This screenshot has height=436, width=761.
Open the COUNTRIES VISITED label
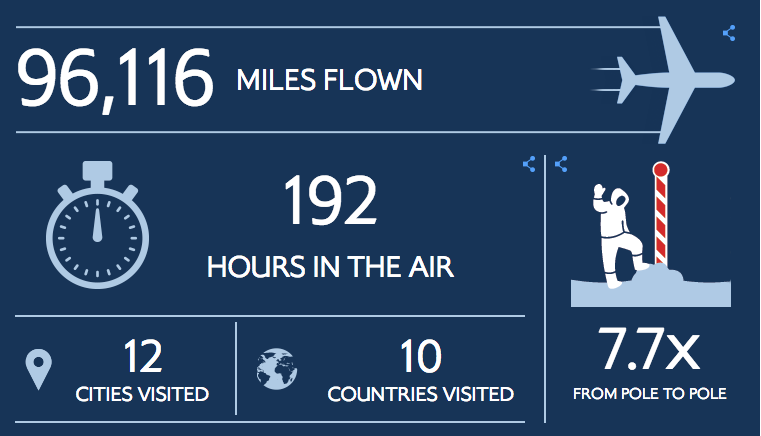420,394
